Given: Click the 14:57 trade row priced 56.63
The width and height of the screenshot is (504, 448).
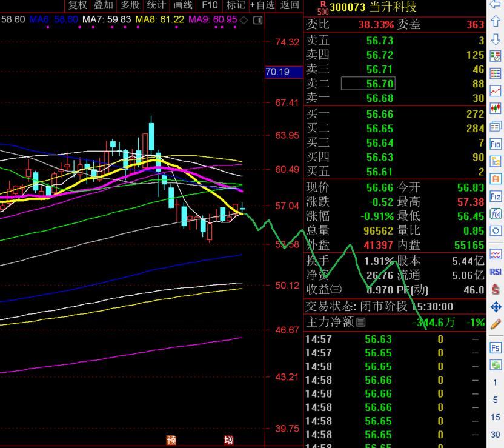Looking at the screenshot, I should [395, 339].
